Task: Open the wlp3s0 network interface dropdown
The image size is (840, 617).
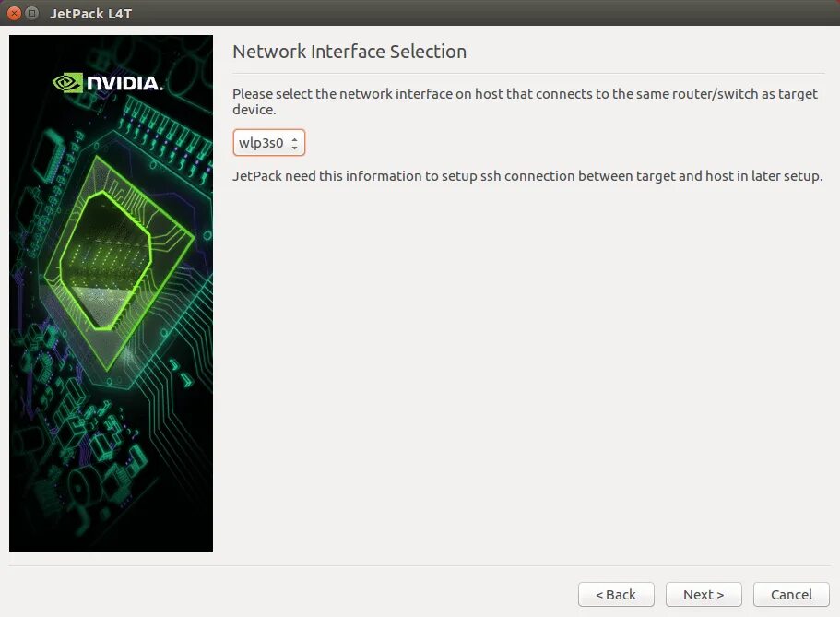Action: pyautogui.click(x=269, y=143)
